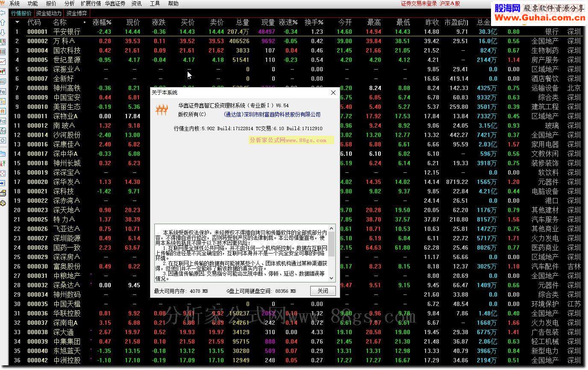The width and height of the screenshot is (588, 370).
Task: Click the grid table icon in the left sidebar
Action: pyautogui.click(x=3, y=52)
